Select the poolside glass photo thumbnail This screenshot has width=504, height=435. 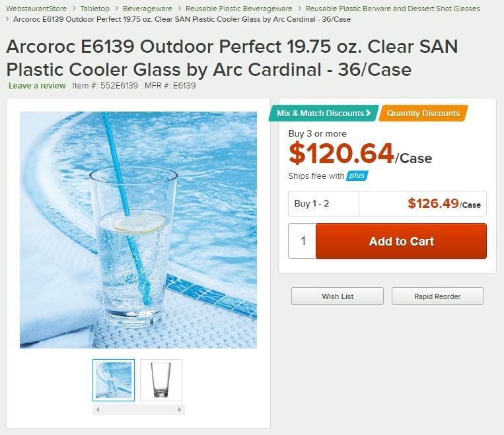tap(113, 380)
